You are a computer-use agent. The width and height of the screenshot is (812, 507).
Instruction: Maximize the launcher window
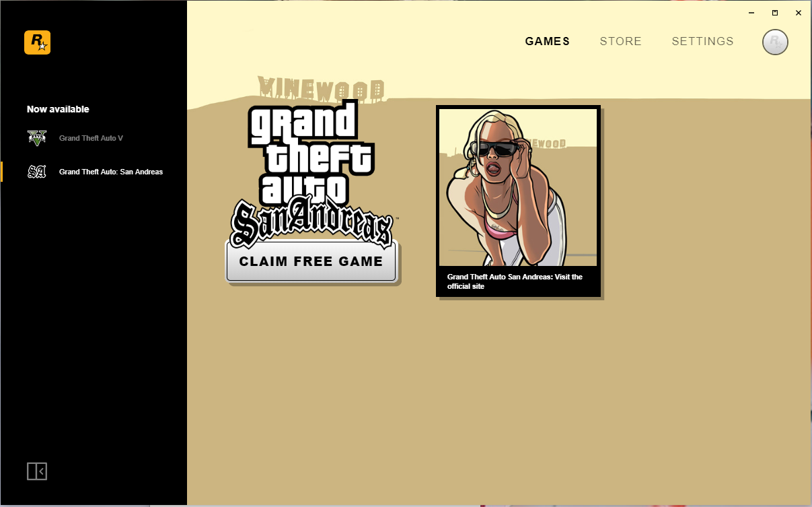(775, 13)
